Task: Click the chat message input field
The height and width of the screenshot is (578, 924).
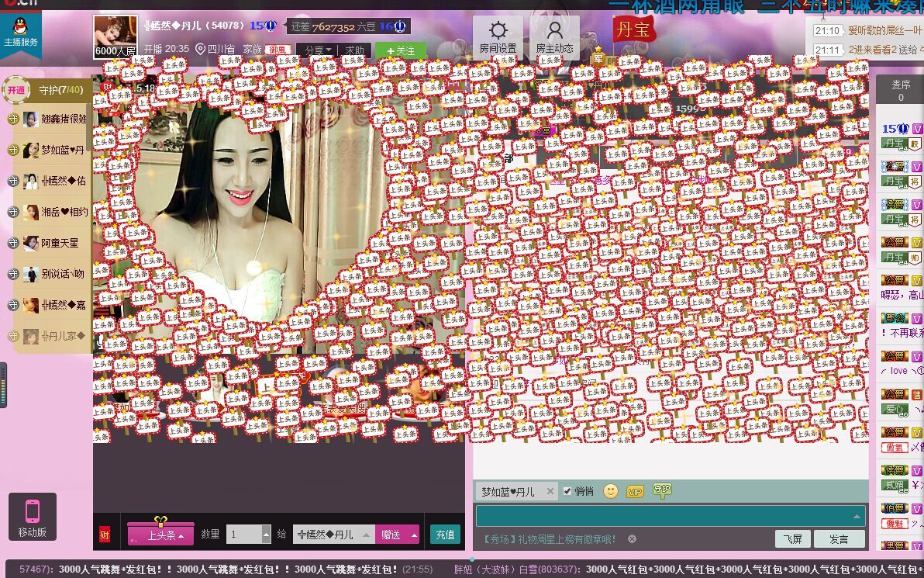Action: pos(671,515)
